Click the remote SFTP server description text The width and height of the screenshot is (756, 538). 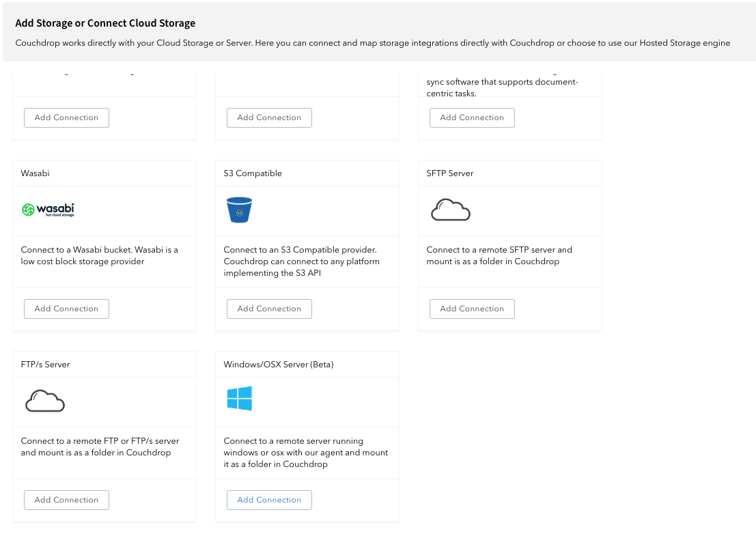click(499, 255)
